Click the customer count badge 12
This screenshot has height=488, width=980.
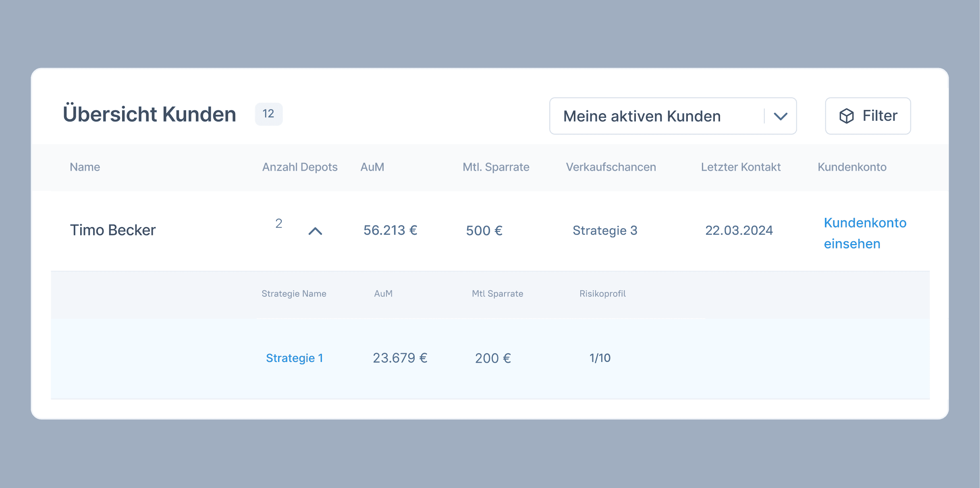(x=268, y=114)
